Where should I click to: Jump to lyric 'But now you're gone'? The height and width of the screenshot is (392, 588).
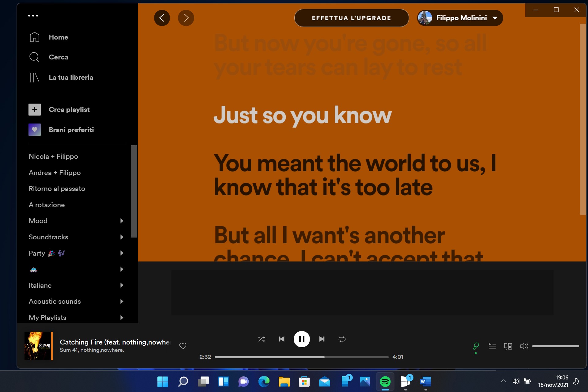[x=350, y=55]
